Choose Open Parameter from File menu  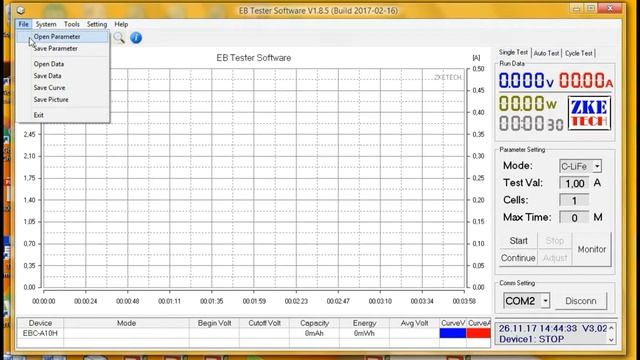tap(63, 36)
